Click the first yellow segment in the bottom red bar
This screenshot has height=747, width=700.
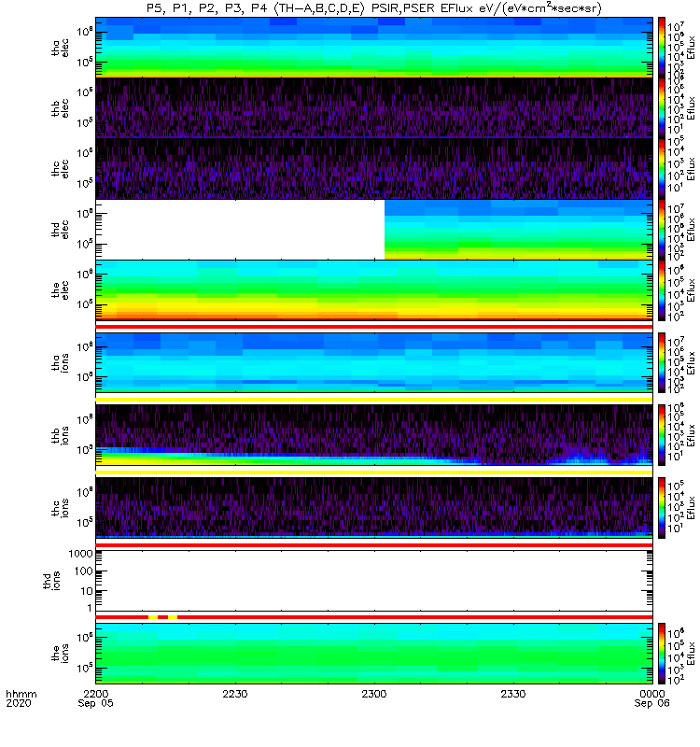[x=153, y=617]
